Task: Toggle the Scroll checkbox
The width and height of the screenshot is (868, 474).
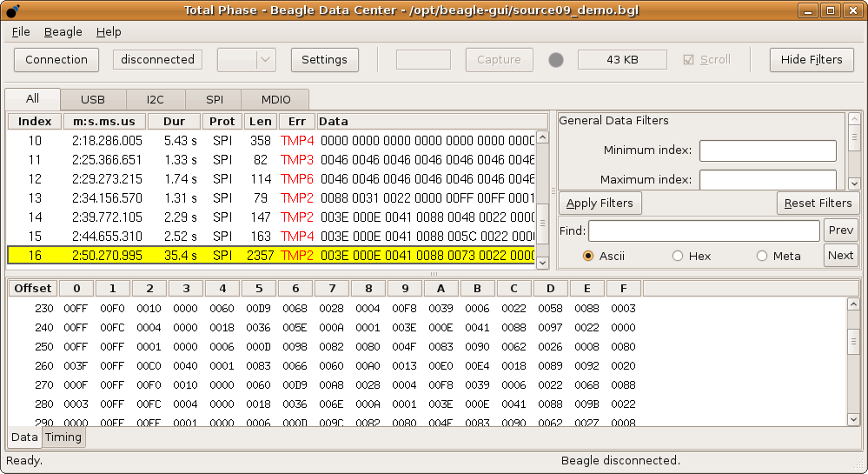Action: point(688,60)
